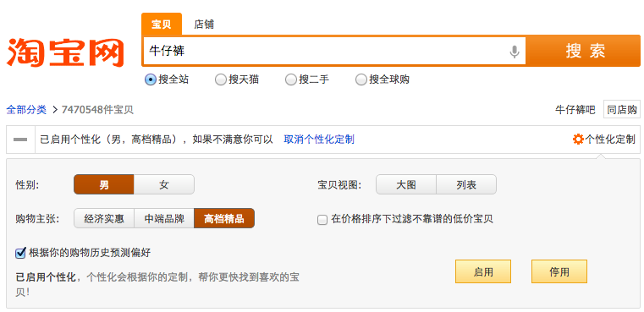644x312 pixels.
Task: Click the 牛仔裤 search input field
Action: 327,52
